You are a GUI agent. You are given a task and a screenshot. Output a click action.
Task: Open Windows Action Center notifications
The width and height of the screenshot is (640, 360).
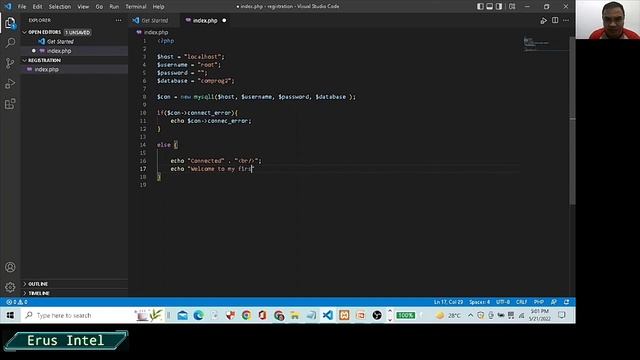tap(562, 315)
